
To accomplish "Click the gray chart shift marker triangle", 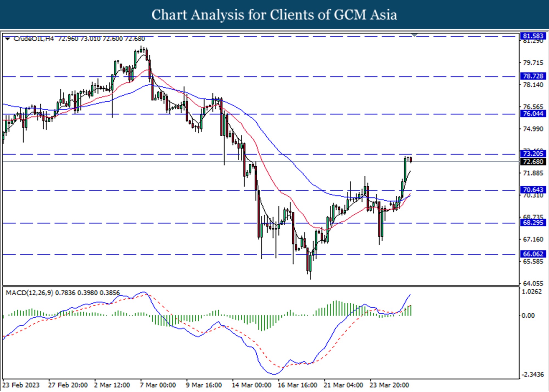I will coord(414,35).
